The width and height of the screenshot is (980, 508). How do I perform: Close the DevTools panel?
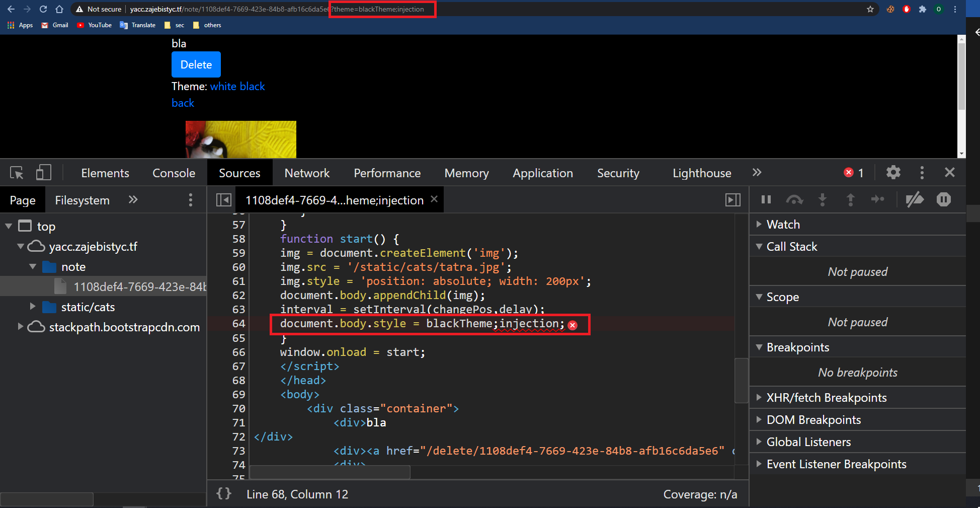949,173
